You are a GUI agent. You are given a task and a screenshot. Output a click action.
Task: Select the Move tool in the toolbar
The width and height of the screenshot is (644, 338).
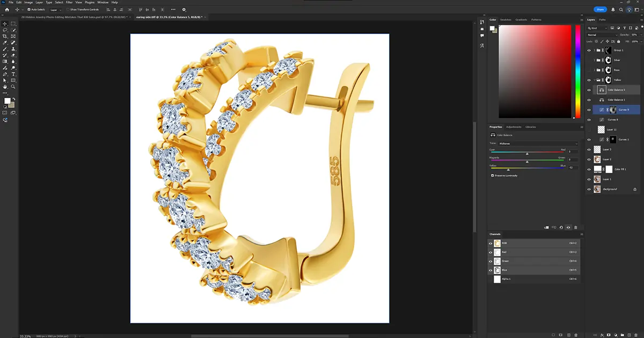pos(5,24)
